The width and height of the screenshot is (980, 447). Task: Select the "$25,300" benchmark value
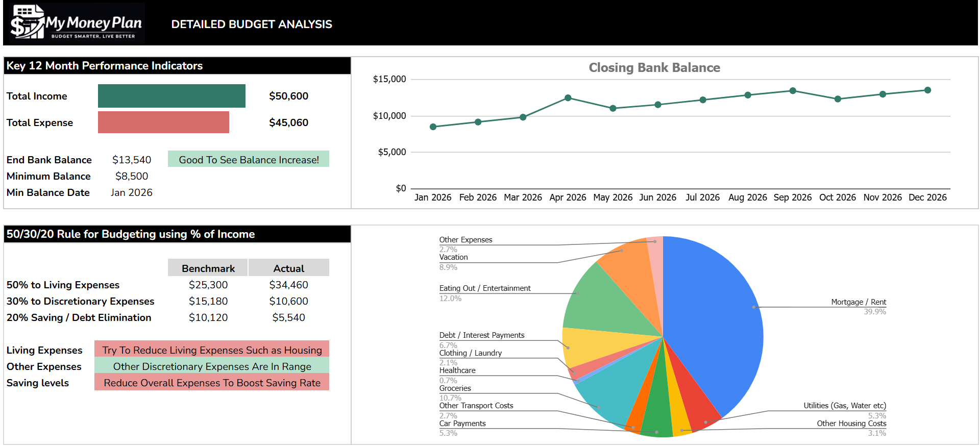[x=208, y=285]
